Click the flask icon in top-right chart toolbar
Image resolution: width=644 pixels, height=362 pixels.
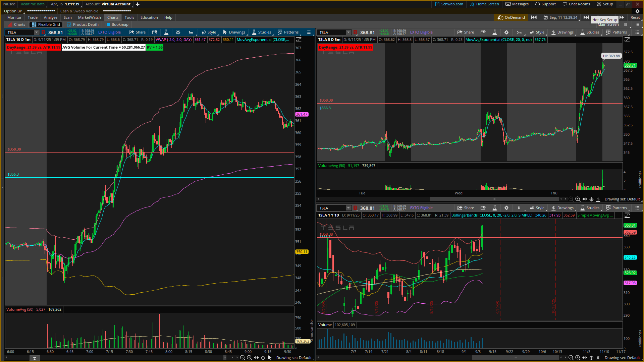(494, 33)
